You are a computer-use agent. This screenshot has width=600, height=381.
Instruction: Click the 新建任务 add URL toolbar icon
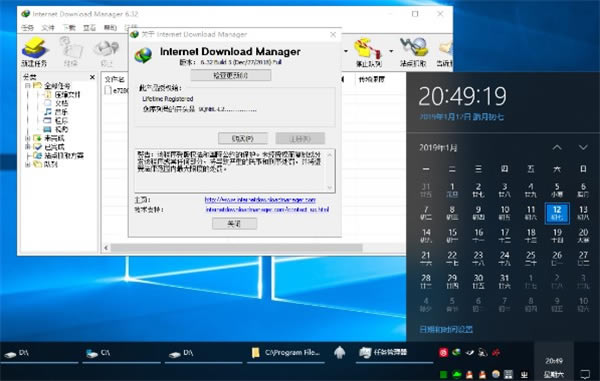[x=34, y=52]
